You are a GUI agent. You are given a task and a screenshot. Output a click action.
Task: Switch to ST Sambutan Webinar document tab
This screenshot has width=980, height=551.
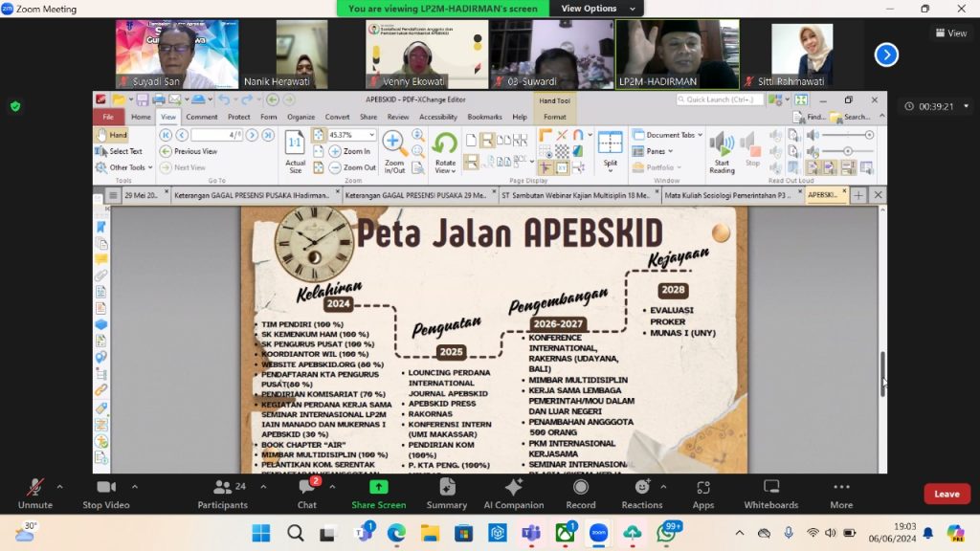[579, 195]
